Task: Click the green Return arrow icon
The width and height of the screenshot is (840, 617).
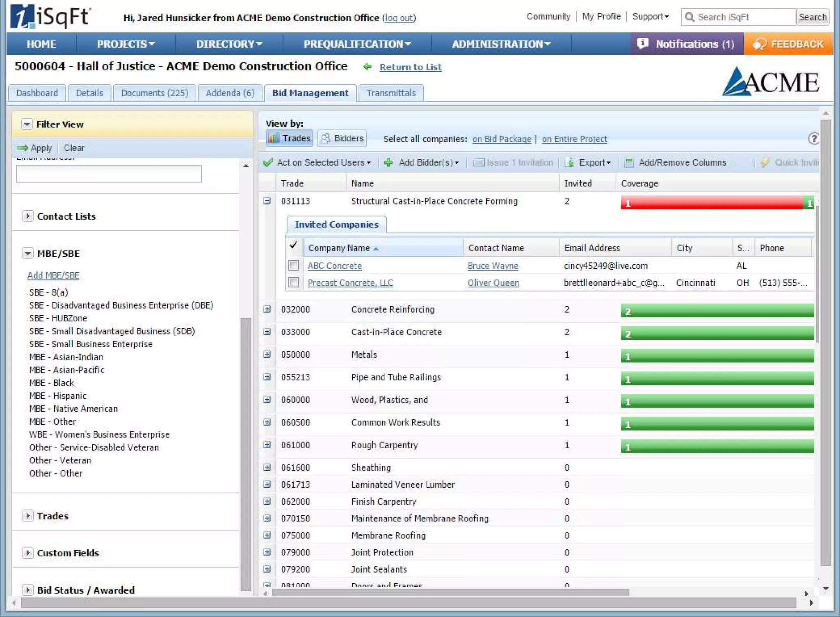Action: [367, 66]
